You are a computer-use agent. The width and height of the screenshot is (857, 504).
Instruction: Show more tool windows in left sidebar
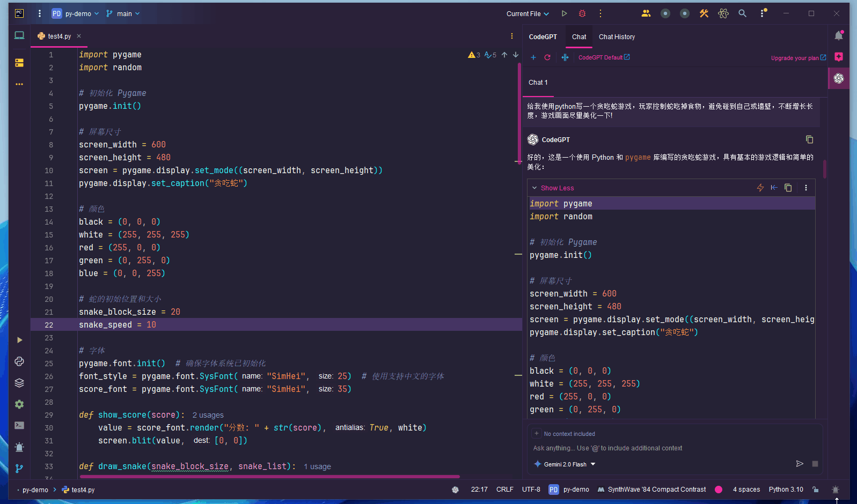[19, 84]
